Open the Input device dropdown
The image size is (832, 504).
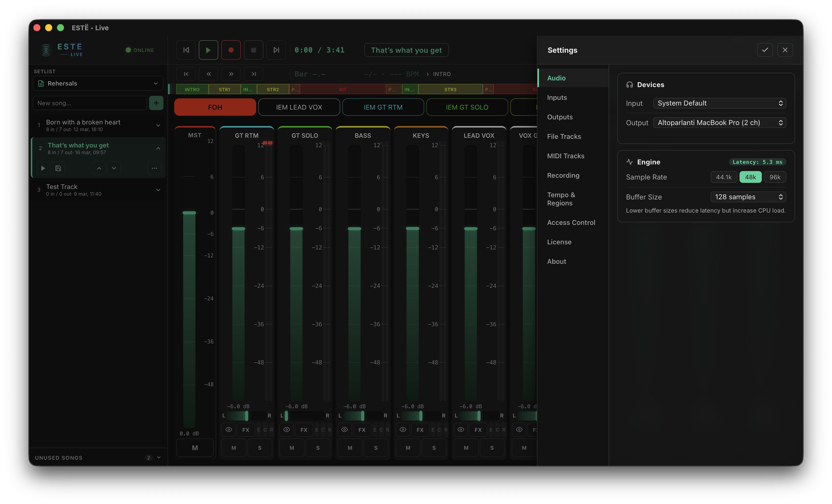pos(720,103)
